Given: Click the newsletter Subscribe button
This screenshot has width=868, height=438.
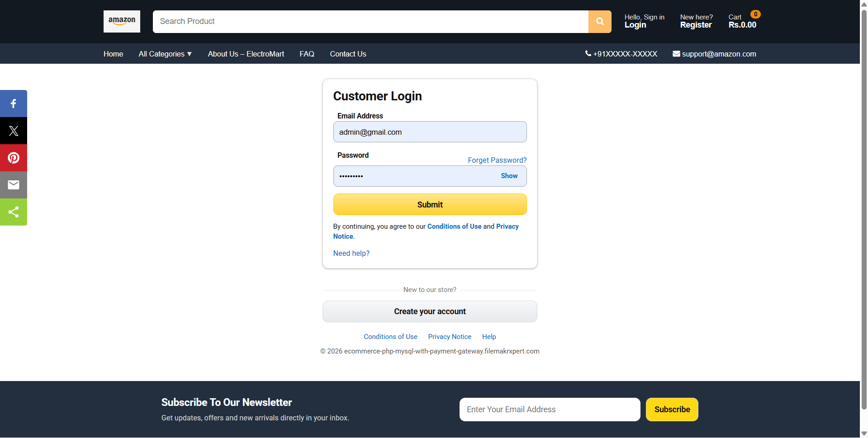Looking at the screenshot, I should tap(672, 410).
